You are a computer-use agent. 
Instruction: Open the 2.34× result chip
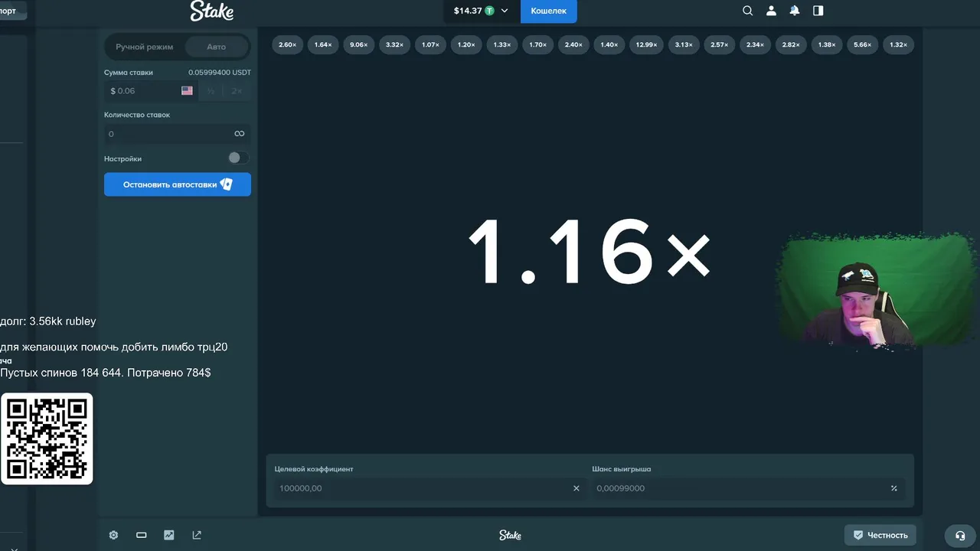click(x=755, y=44)
